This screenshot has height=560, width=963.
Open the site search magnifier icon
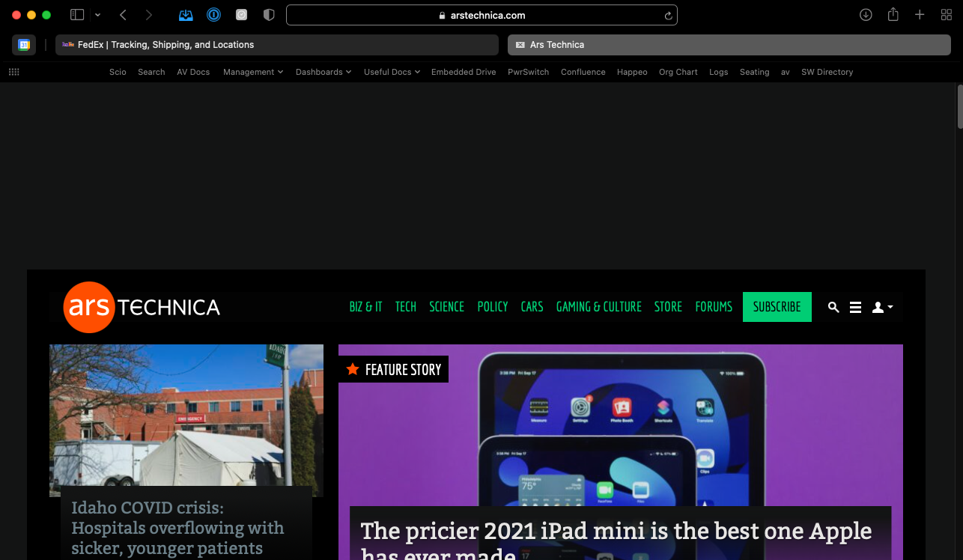tap(833, 307)
